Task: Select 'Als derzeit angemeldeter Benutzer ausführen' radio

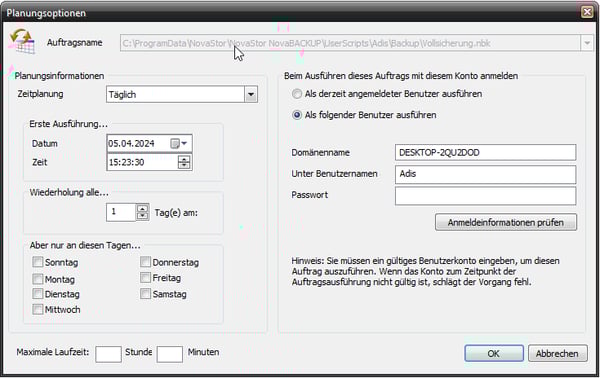Action: click(x=297, y=94)
